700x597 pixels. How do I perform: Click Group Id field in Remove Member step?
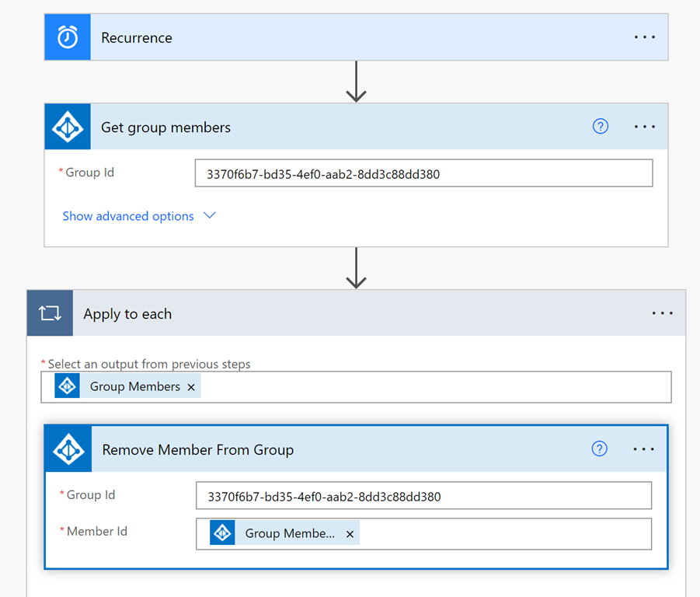423,496
